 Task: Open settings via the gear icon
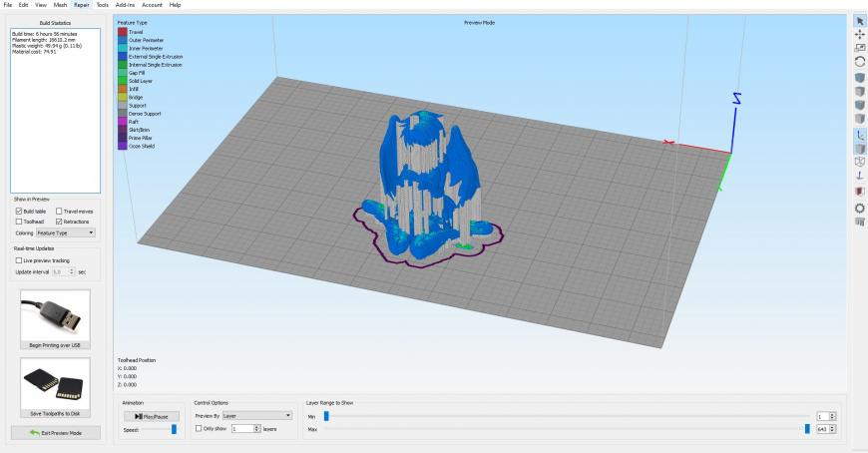click(860, 209)
